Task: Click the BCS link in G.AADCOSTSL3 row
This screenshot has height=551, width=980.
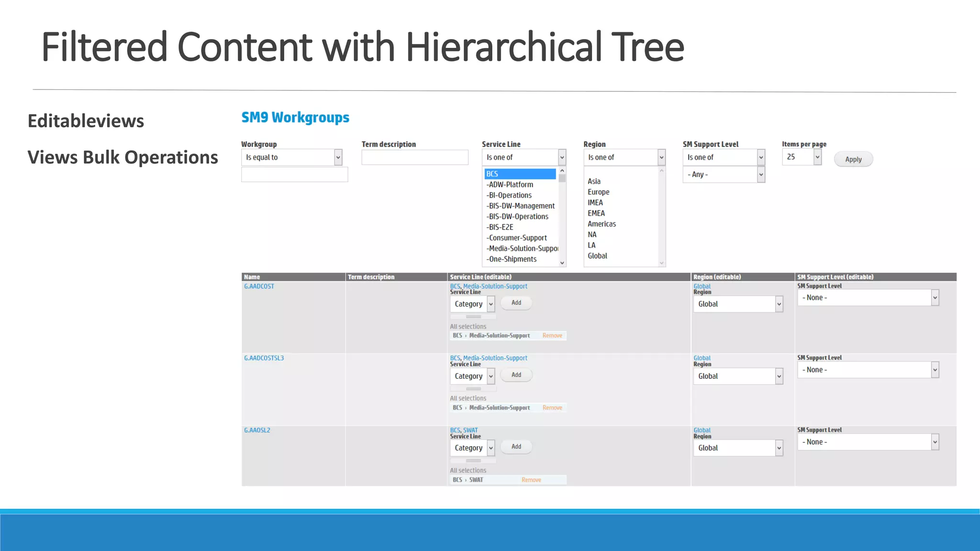Action: point(455,358)
